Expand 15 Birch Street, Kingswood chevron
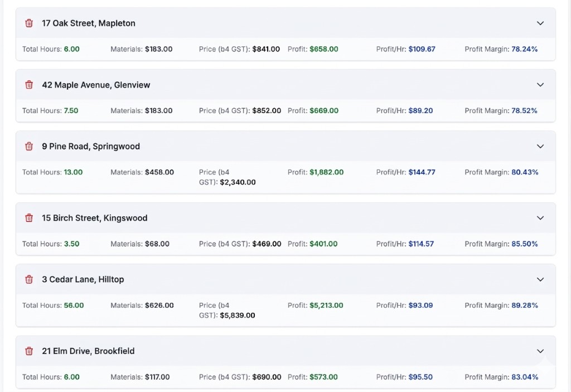The width and height of the screenshot is (571, 392). click(540, 218)
